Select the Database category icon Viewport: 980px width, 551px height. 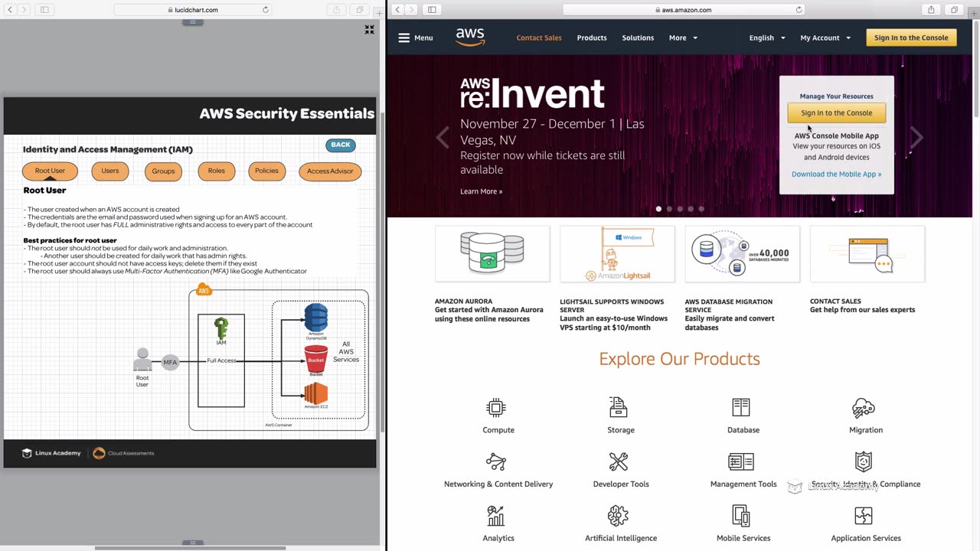(x=741, y=407)
